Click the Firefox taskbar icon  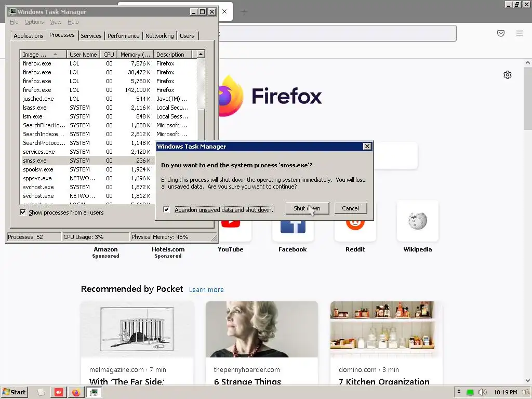coord(76,393)
